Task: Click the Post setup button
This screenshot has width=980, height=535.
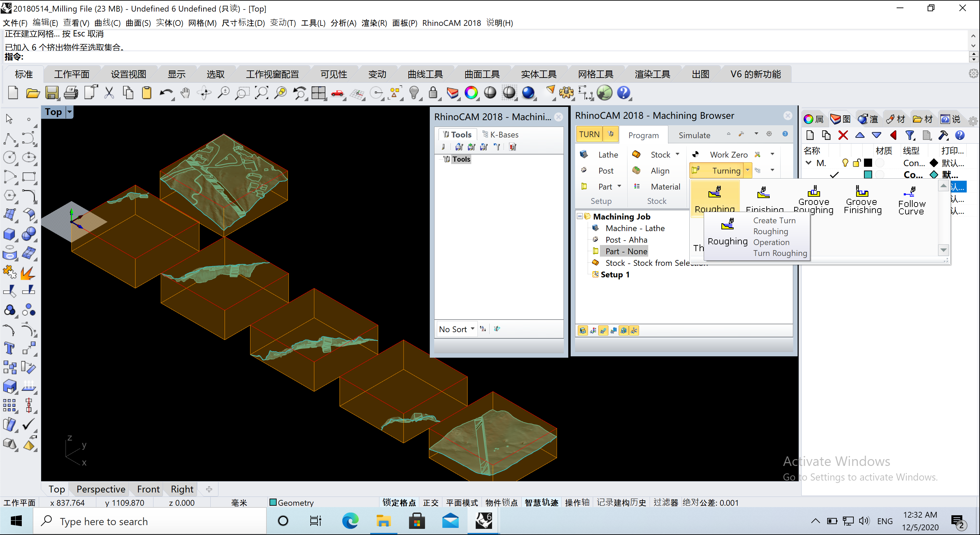Action: (597, 171)
